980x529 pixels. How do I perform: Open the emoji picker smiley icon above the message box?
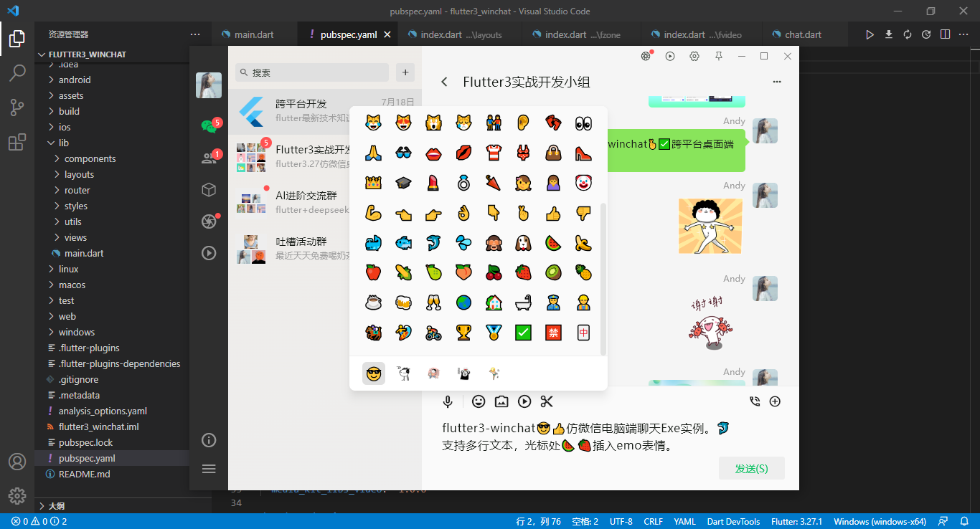479,401
